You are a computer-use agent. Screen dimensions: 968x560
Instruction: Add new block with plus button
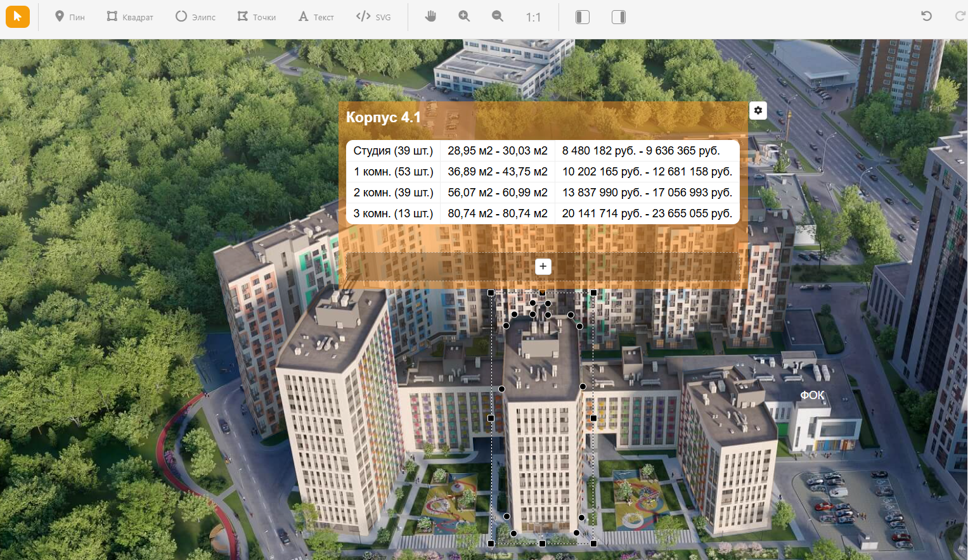tap(543, 267)
